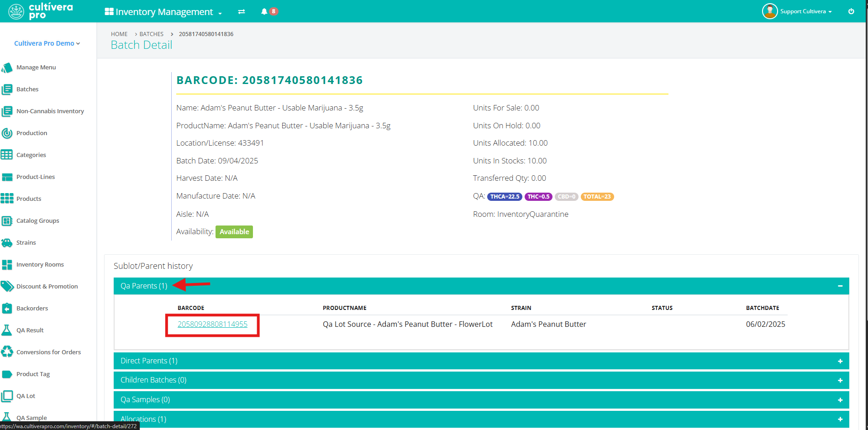Image resolution: width=868 pixels, height=430 pixels.
Task: Click the Catalog Groups icon
Action: point(7,221)
